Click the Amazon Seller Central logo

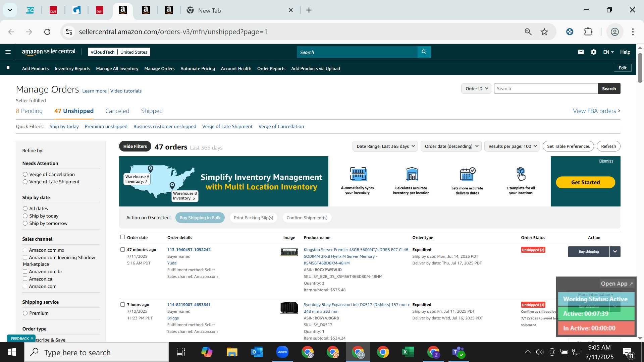pos(49,52)
